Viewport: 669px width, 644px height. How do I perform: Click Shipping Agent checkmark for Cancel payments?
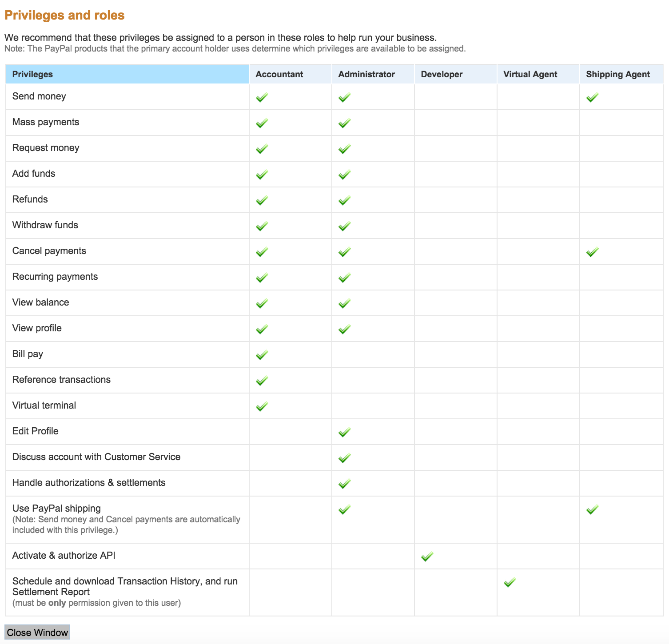point(593,252)
